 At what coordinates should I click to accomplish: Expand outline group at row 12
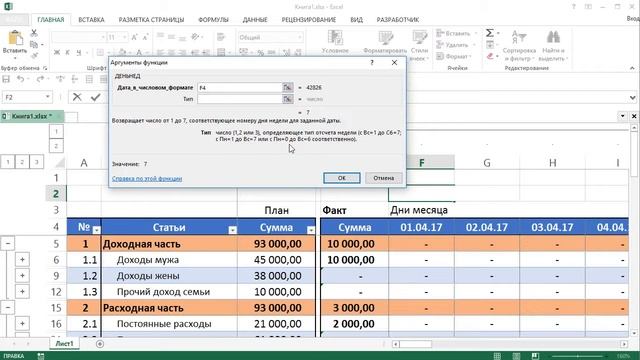pos(22,291)
